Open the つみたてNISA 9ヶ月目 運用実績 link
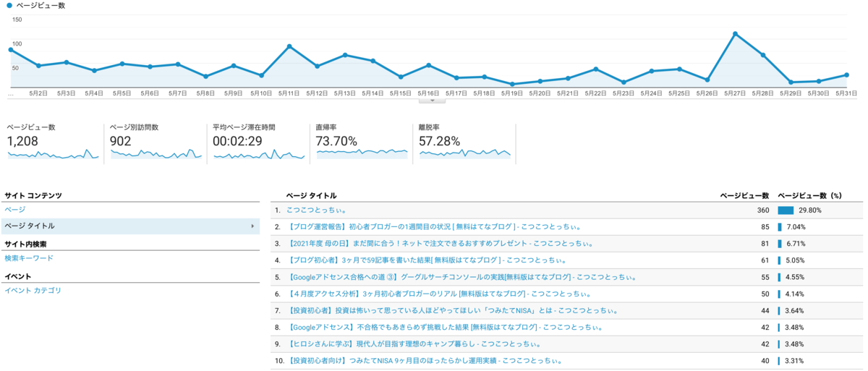This screenshot has width=868, height=371. pos(425,360)
